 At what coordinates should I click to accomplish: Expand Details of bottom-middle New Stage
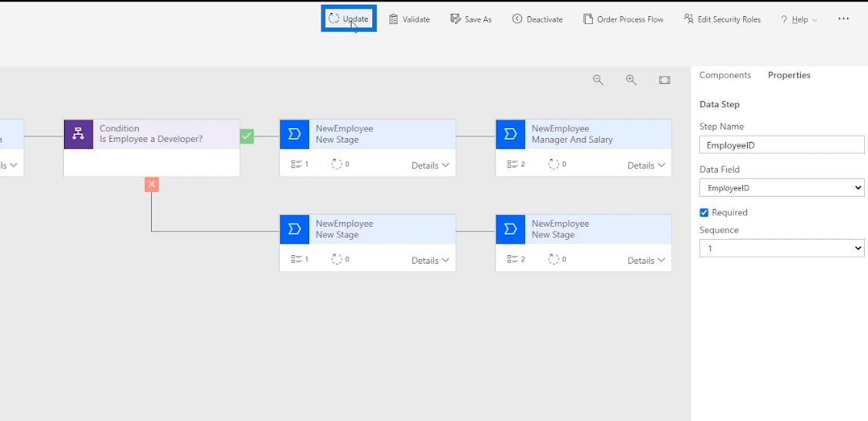[x=430, y=261]
